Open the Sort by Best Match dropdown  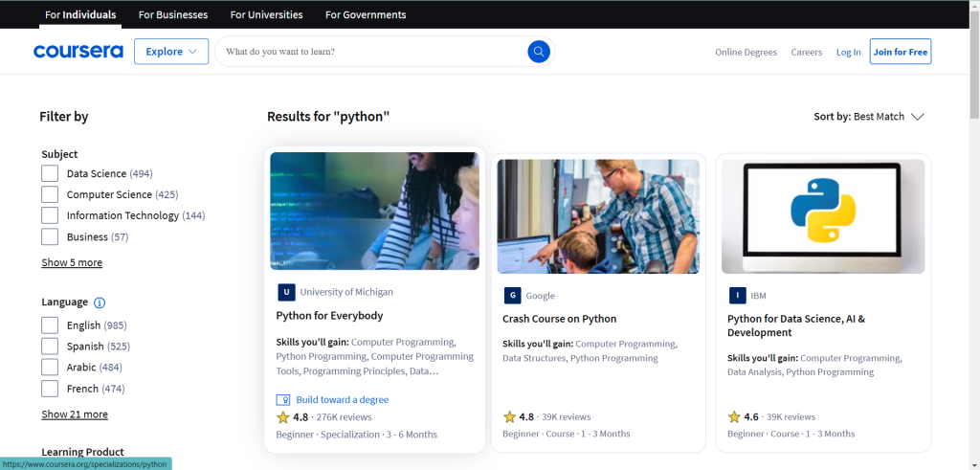pos(869,116)
